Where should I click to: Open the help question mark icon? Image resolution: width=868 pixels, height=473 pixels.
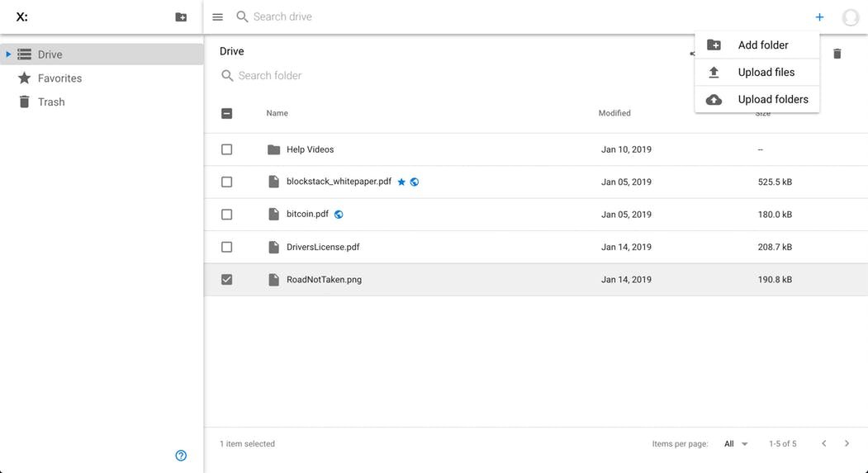coord(181,456)
